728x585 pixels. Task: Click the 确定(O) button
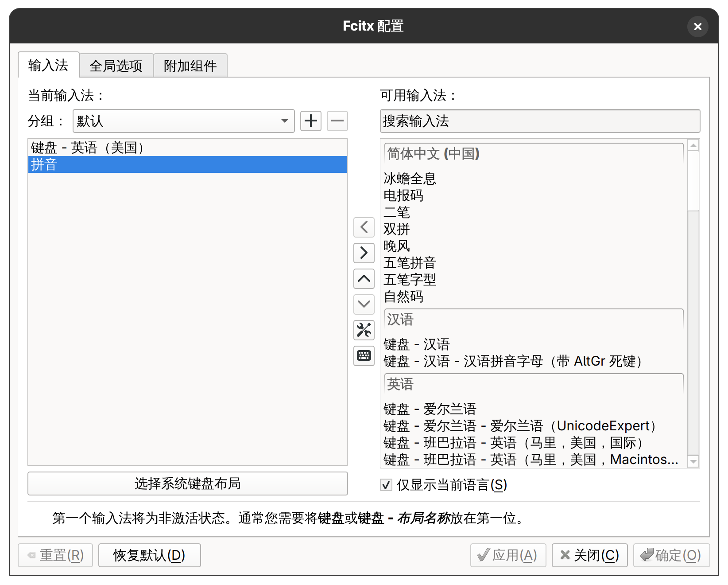(x=672, y=555)
